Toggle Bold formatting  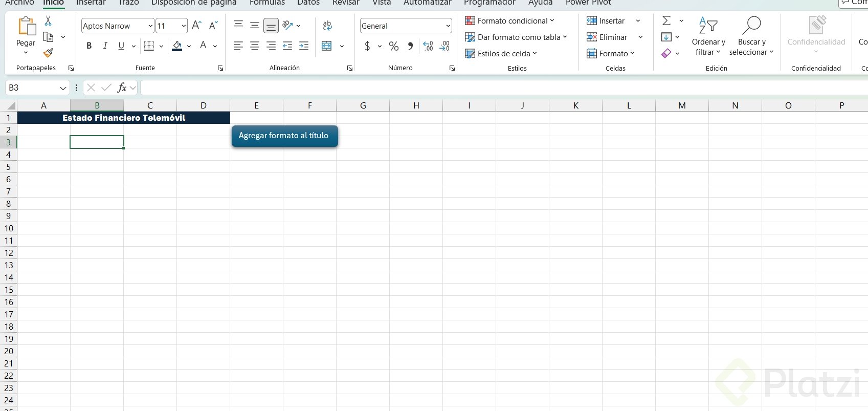click(x=89, y=46)
